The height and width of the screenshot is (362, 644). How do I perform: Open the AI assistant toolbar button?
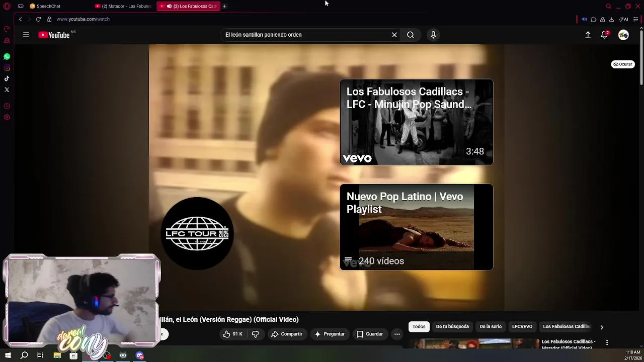pos(624,19)
